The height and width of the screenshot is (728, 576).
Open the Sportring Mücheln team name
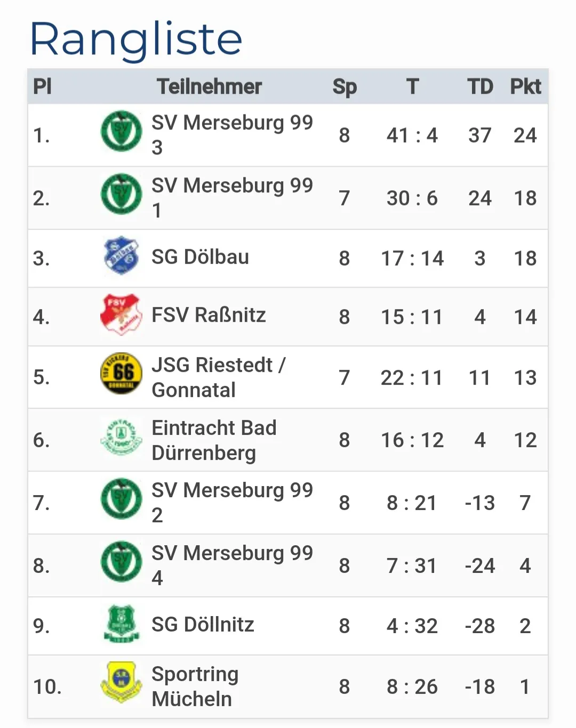195,686
